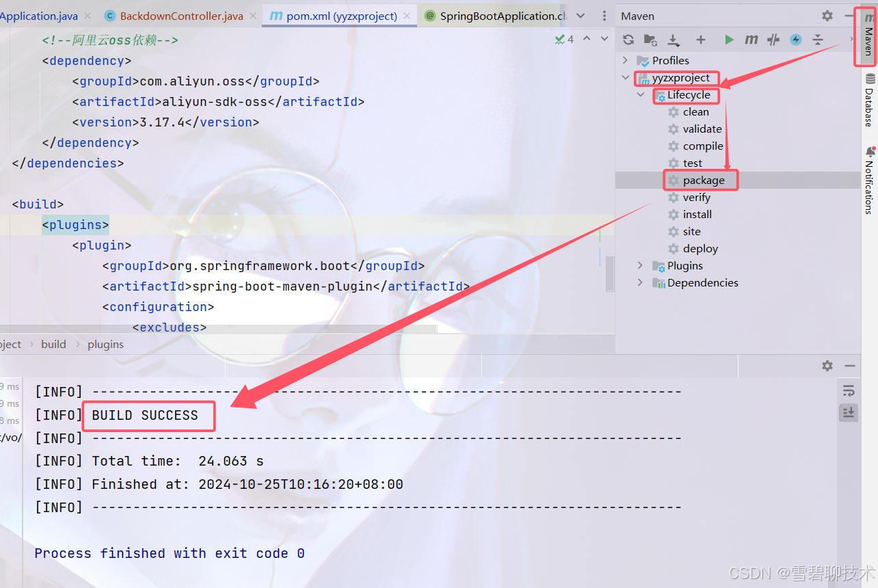Reload All Maven Projects
Image resolution: width=878 pixels, height=588 pixels.
[x=628, y=40]
